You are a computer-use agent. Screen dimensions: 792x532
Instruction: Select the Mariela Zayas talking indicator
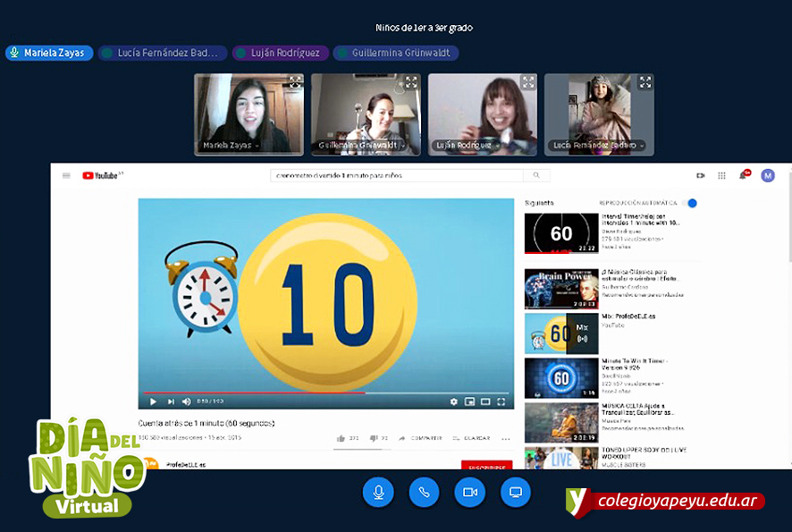click(49, 53)
